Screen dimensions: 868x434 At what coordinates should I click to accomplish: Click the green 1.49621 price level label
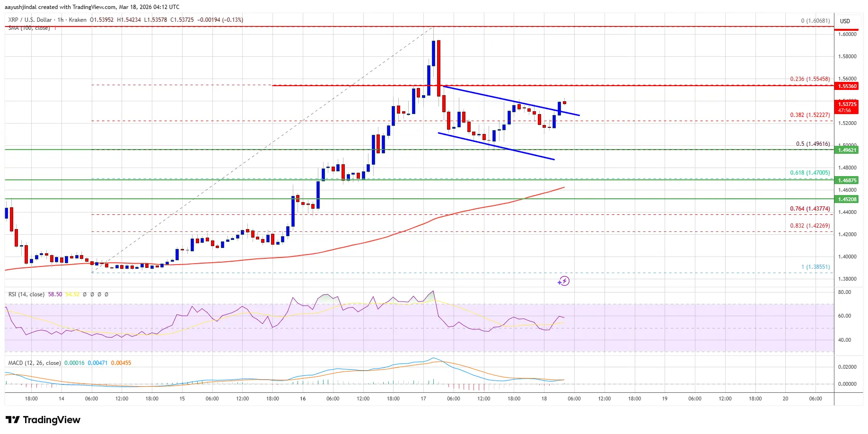[x=848, y=150]
